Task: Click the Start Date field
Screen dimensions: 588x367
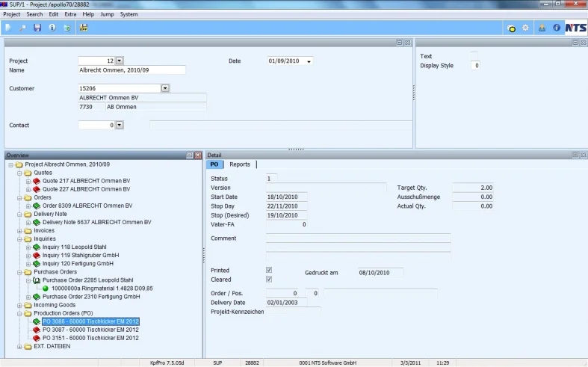Action: (286, 197)
